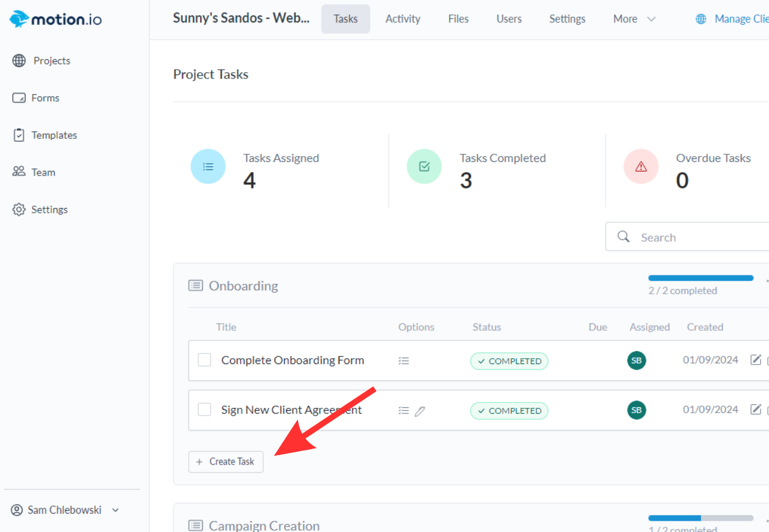Expand the More dropdown in the top navigation

click(x=634, y=19)
